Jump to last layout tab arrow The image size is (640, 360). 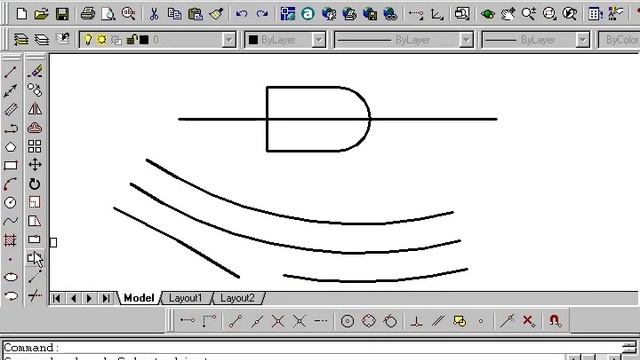106,299
